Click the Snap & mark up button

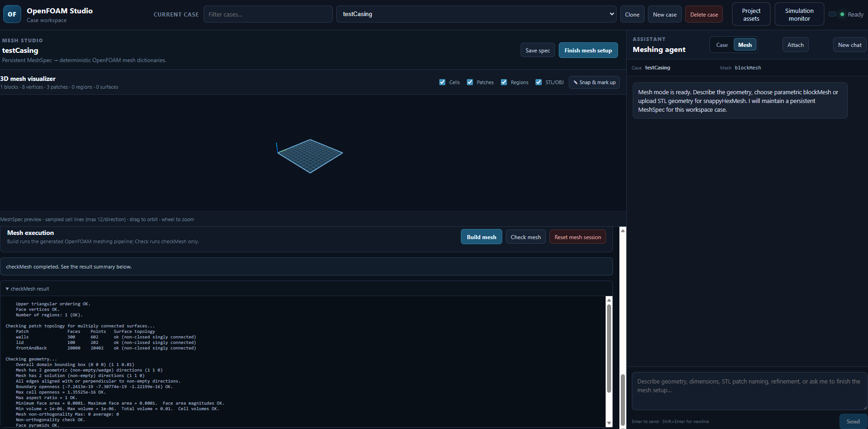(594, 82)
